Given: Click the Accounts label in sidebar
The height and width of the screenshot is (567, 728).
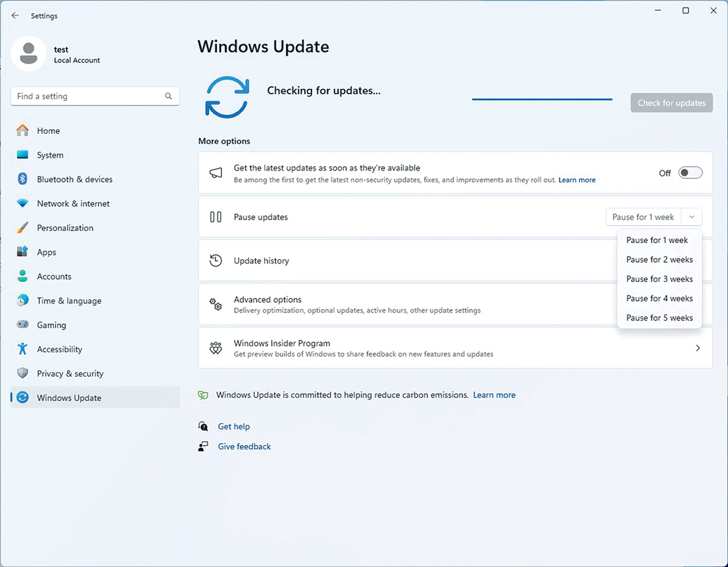Looking at the screenshot, I should click(x=54, y=276).
